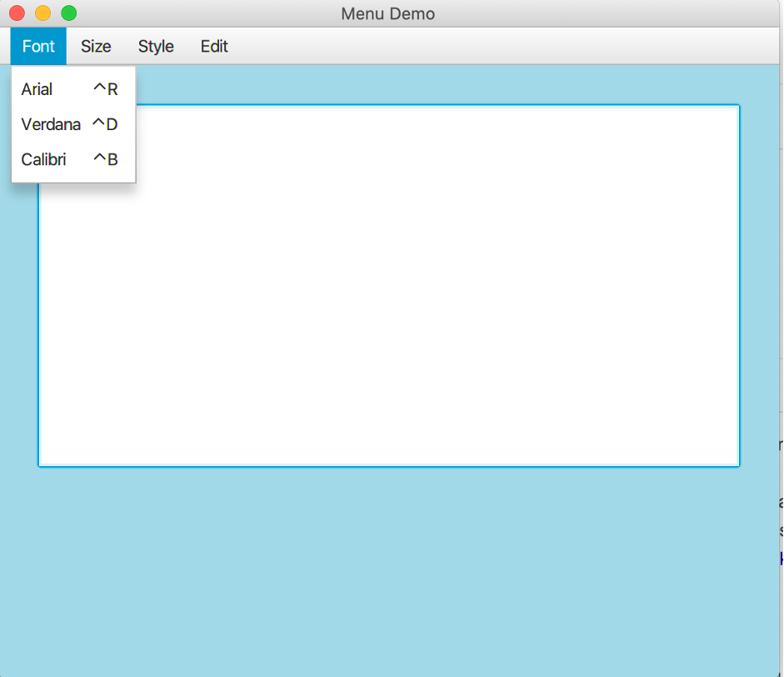Click the green zoom traffic light button
Viewport: 784px width, 677px height.
[x=68, y=13]
